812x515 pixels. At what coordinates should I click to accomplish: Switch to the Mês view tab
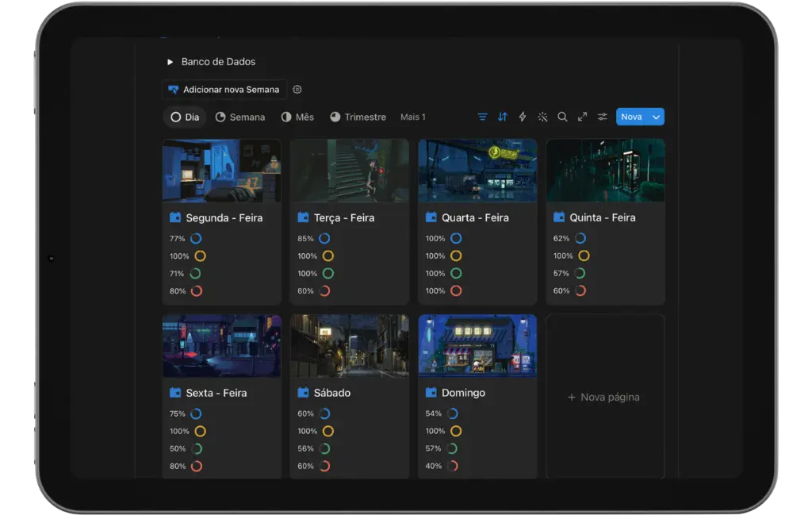pos(298,117)
